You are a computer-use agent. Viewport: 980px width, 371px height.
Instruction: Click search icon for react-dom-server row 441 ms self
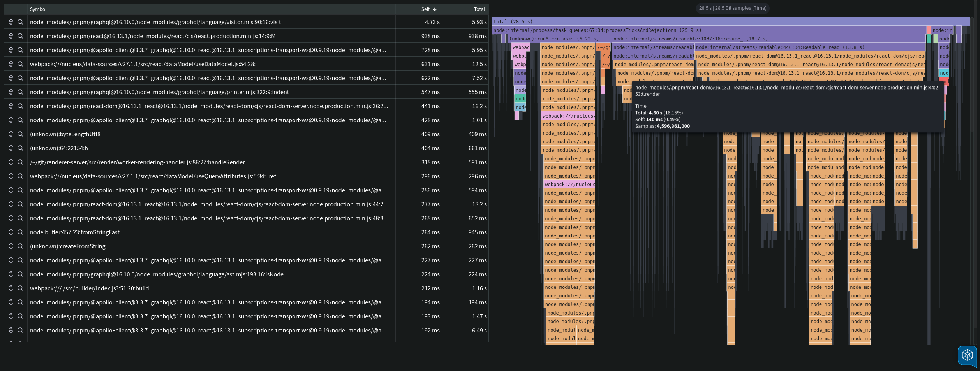pyautogui.click(x=20, y=106)
